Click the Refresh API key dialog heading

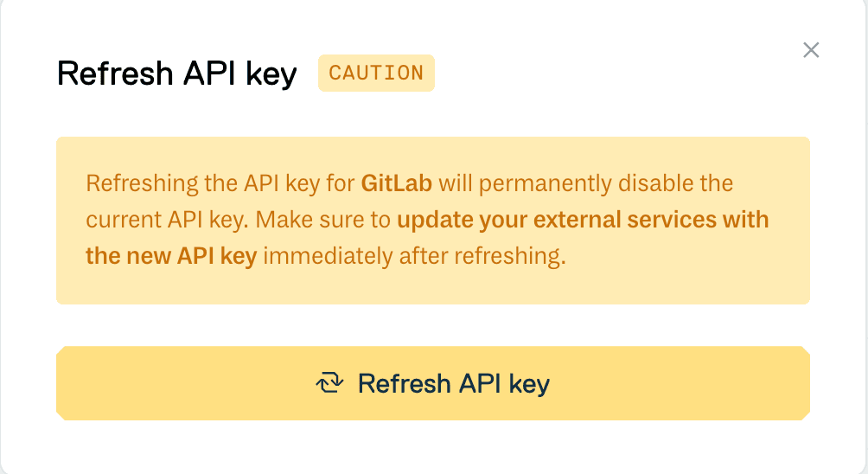177,74
